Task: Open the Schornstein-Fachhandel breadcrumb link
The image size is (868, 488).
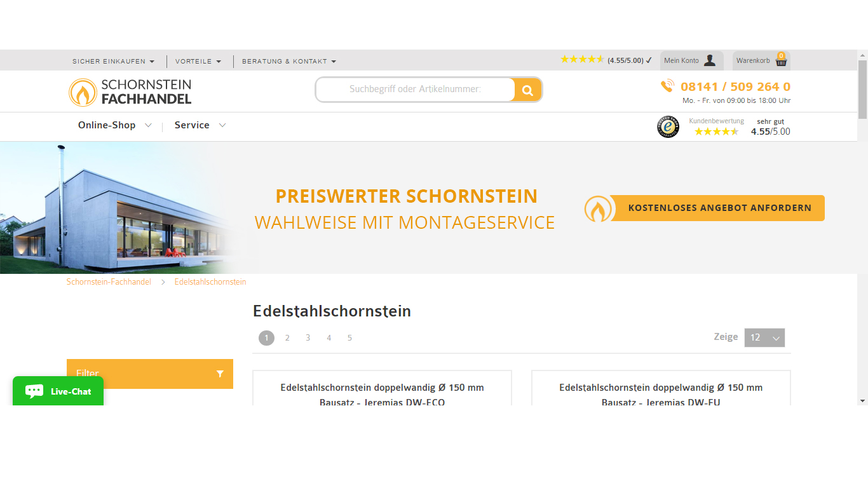Action: [109, 281]
